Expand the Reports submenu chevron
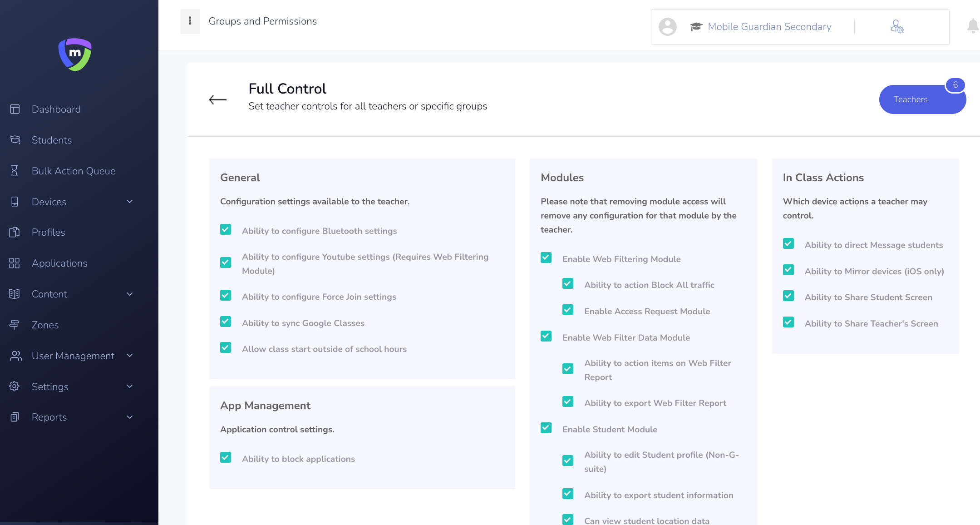This screenshot has height=525, width=980. click(130, 417)
